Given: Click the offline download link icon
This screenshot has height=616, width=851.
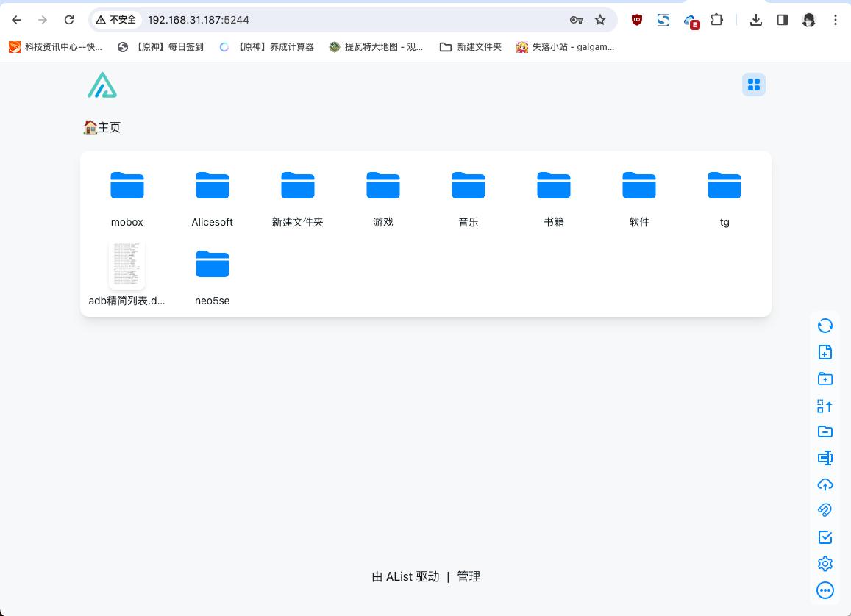Looking at the screenshot, I should pyautogui.click(x=825, y=510).
